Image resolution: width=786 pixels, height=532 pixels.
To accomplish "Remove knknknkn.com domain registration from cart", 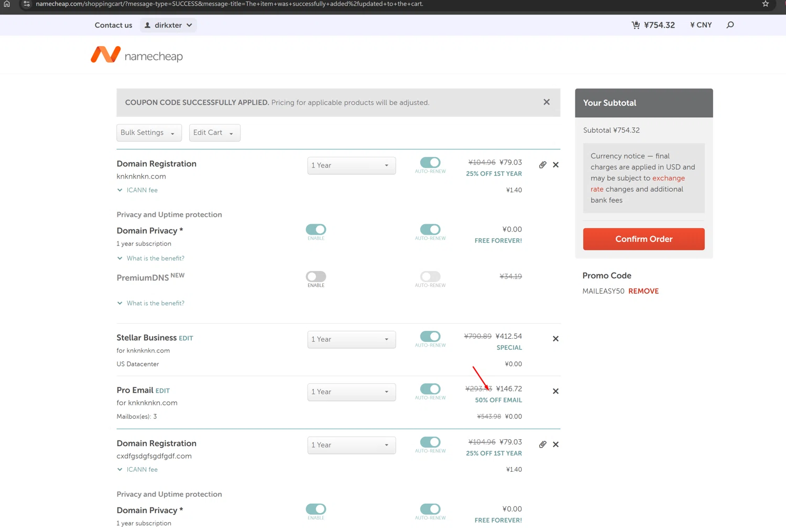I will 556,165.
